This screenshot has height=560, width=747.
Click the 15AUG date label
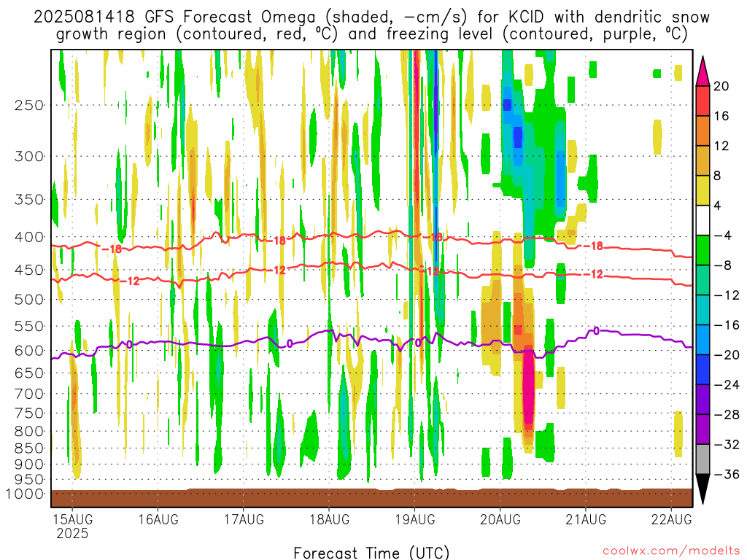[72, 519]
